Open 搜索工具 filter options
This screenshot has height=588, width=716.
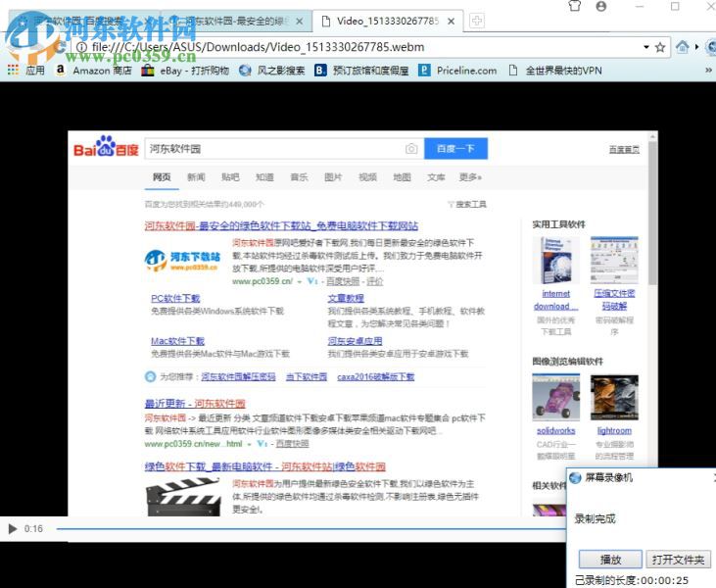(x=467, y=204)
